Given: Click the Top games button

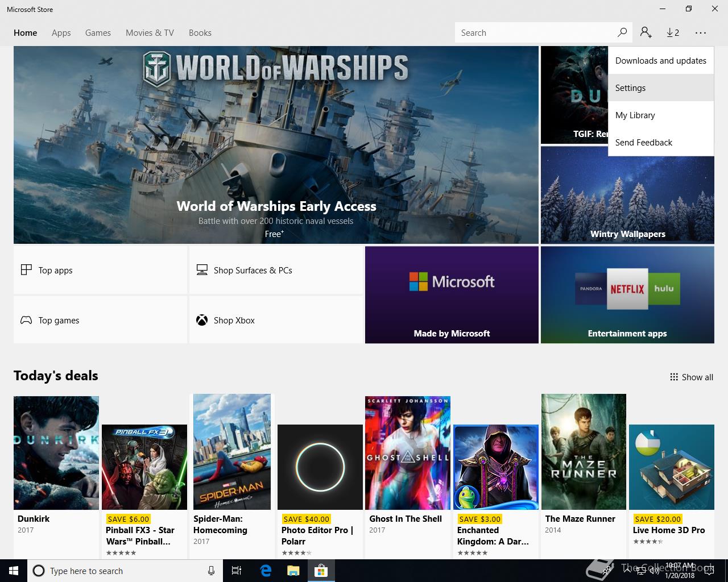Looking at the screenshot, I should point(100,320).
